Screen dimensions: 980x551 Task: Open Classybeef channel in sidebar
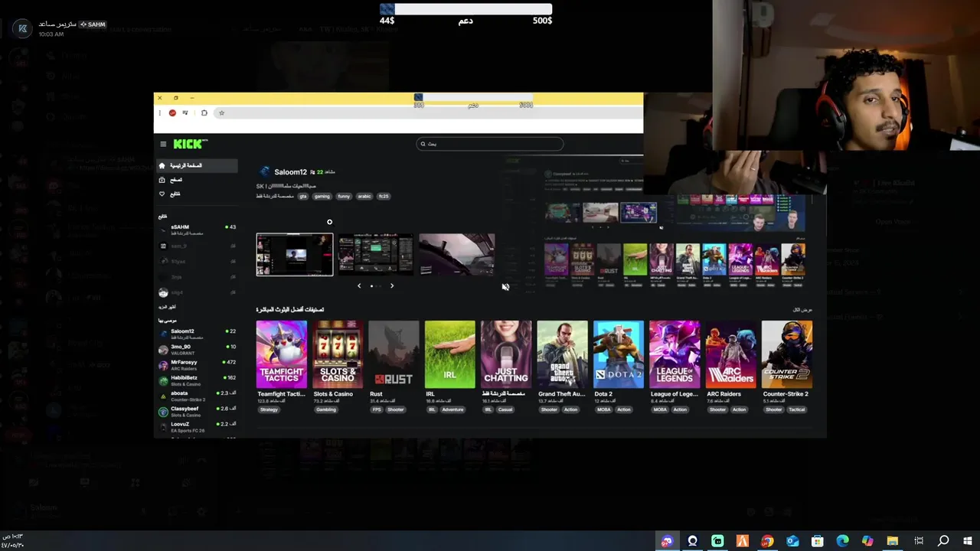[198, 411]
